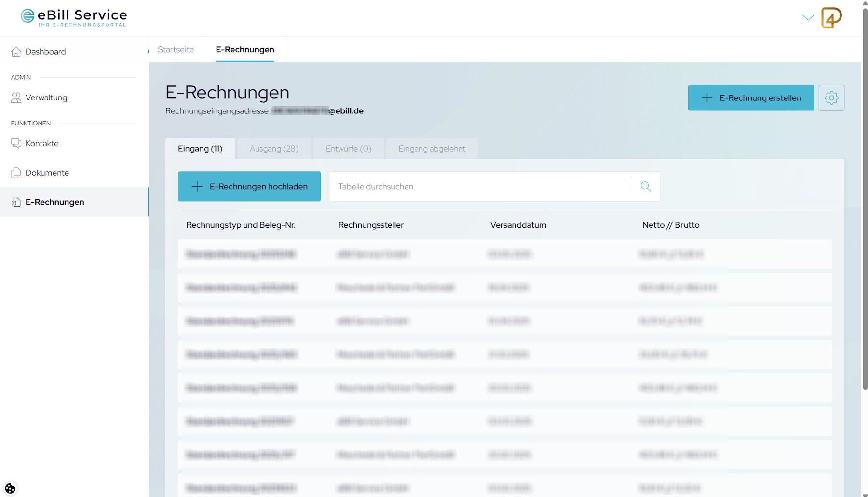Open the Dashboard home icon
Screen dimensions: 868x497
(x=16, y=52)
